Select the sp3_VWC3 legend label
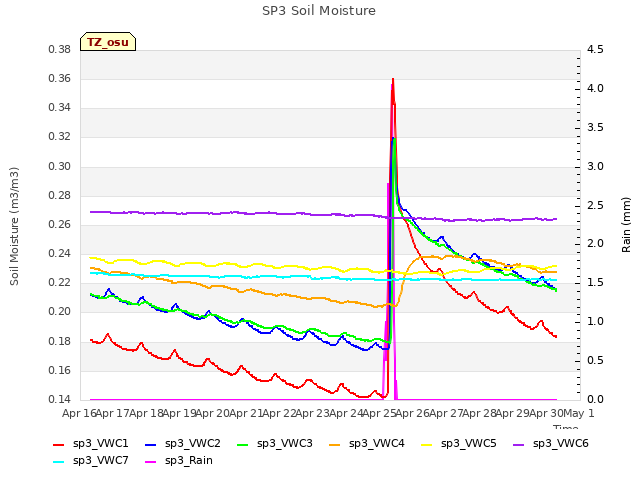Viewport: 640px width, 480px height. tap(284, 444)
